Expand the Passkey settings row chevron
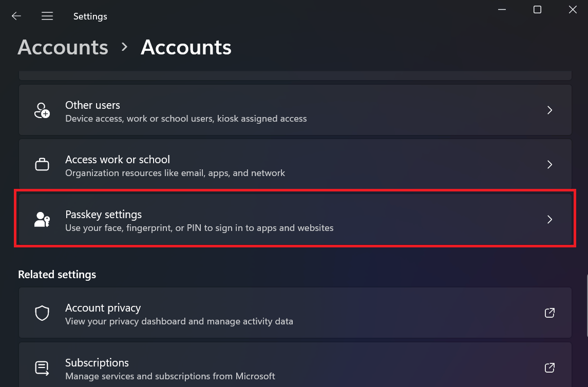 click(x=549, y=219)
